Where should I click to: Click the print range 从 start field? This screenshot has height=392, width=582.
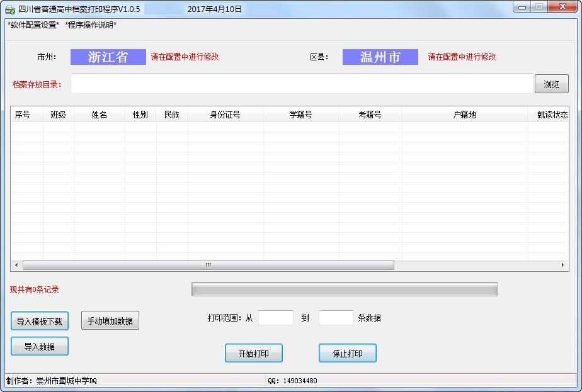[x=276, y=317]
